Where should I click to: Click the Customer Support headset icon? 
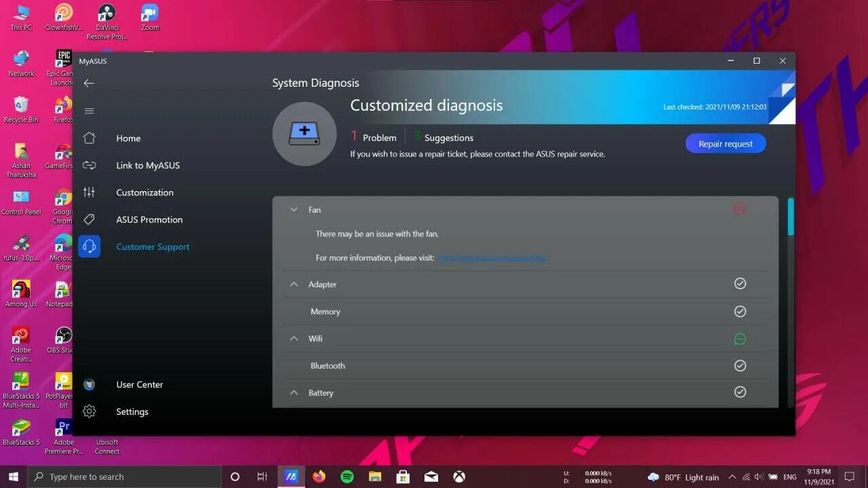89,247
